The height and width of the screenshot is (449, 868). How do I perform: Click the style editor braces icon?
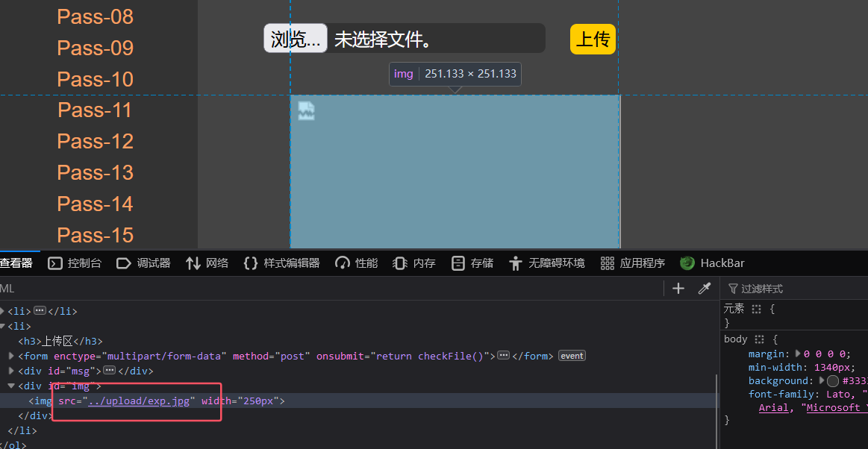point(251,263)
